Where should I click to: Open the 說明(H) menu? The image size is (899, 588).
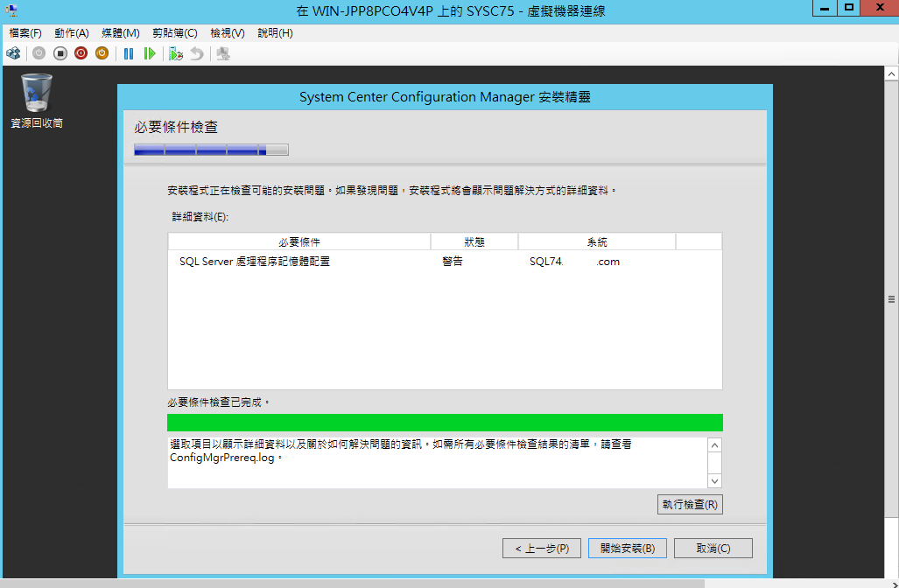click(x=275, y=33)
